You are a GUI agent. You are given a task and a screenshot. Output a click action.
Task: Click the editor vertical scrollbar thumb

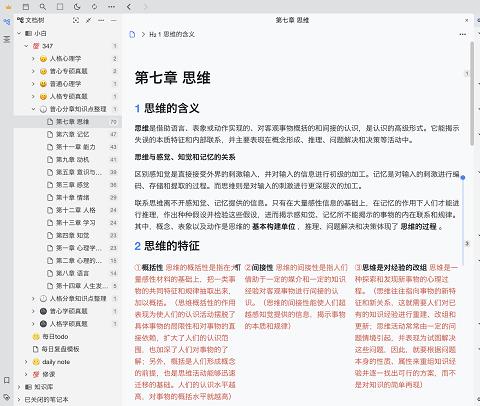click(472, 93)
